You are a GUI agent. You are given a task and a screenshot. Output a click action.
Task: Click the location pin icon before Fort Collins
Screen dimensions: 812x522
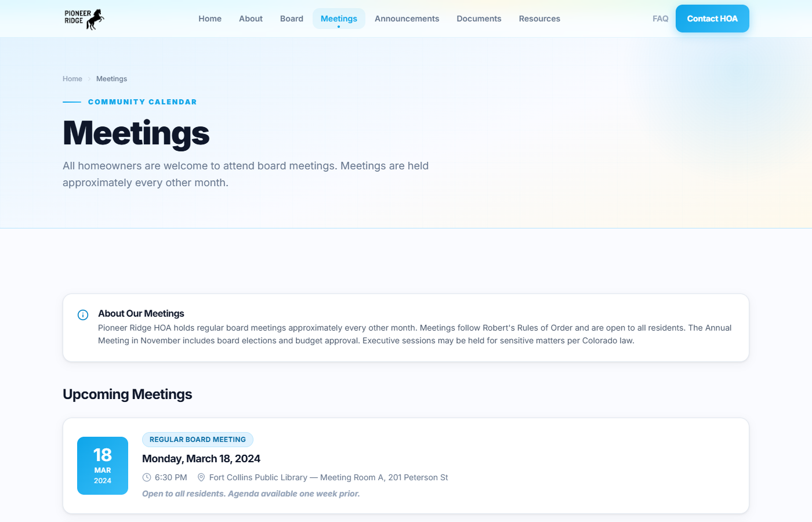click(201, 477)
